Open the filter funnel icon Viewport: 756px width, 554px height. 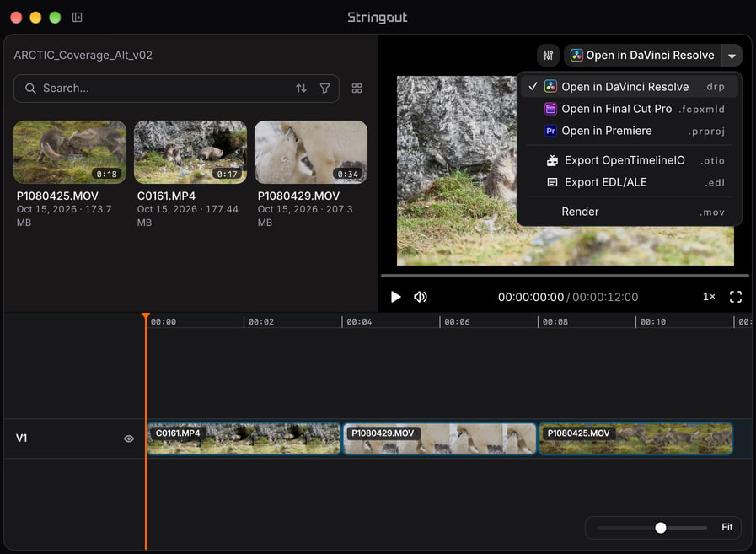[x=325, y=89]
